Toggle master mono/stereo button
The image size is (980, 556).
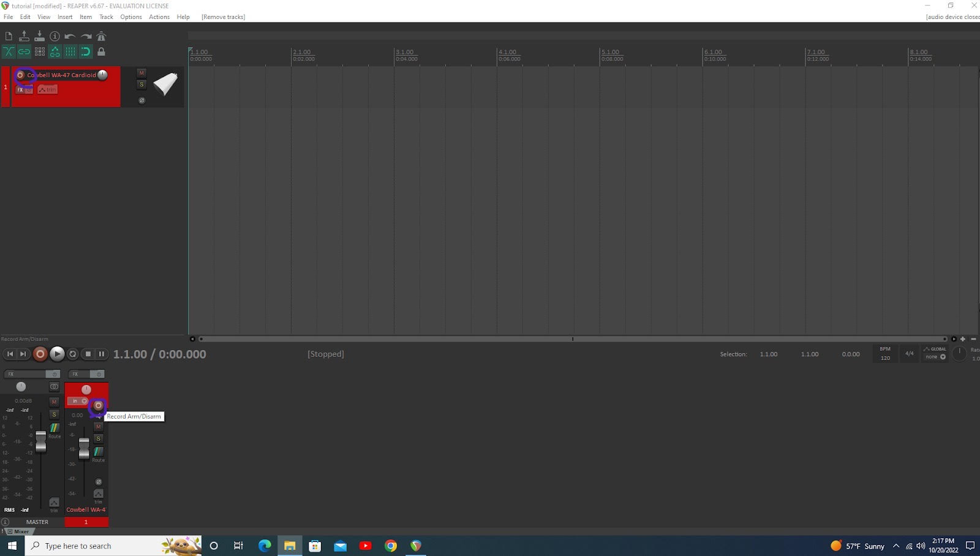click(54, 387)
